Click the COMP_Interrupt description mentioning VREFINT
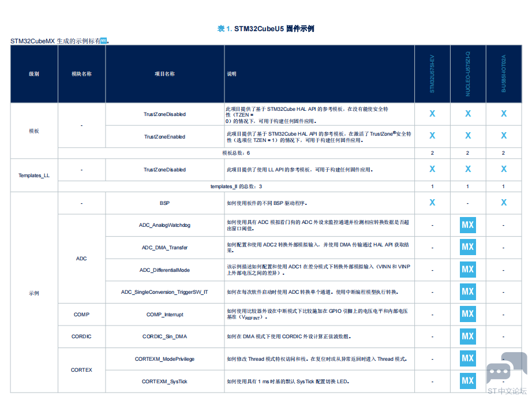This screenshot has height=400, width=532. pyautogui.click(x=317, y=314)
